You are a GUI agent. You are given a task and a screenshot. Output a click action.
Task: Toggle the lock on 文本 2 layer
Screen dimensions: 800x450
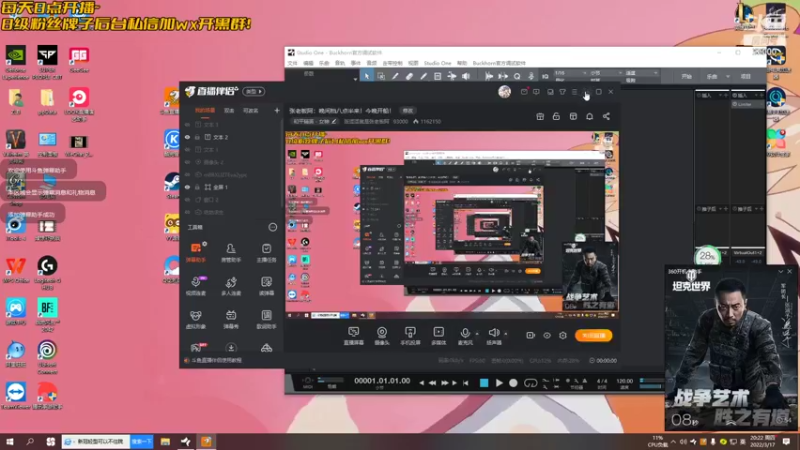(x=197, y=137)
